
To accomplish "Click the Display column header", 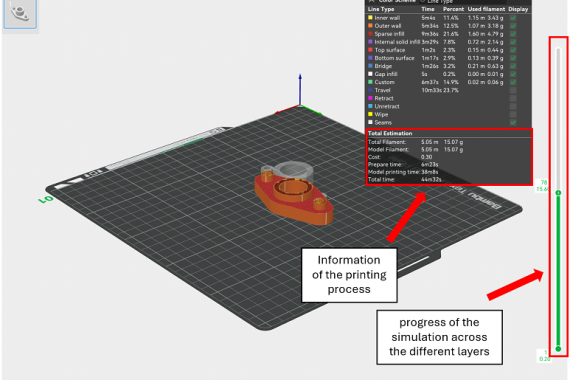I will (x=518, y=9).
